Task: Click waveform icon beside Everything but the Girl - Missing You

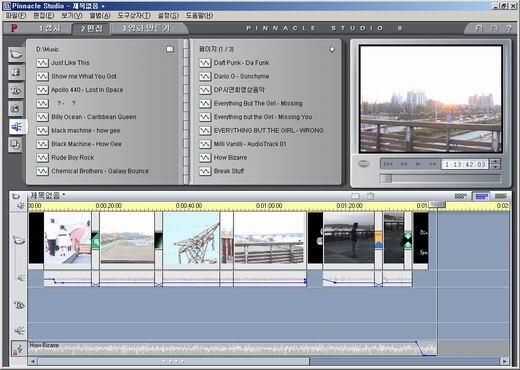Action: [205, 117]
